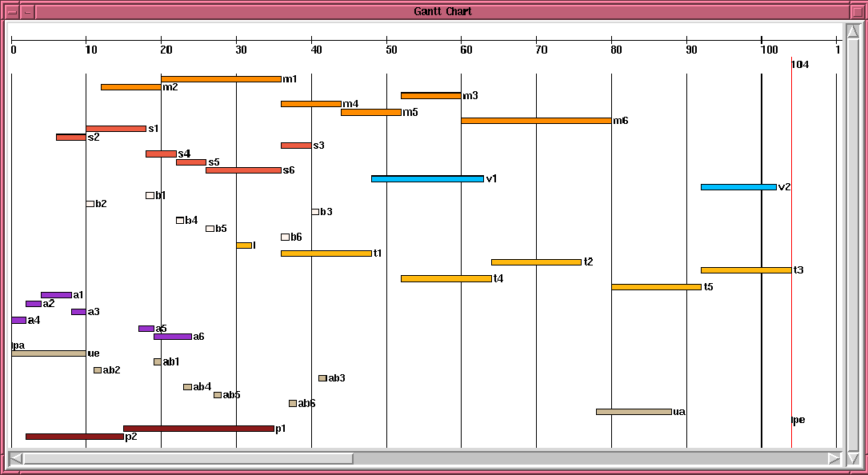Select the small b1 task box
The height and width of the screenshot is (475, 868).
pyautogui.click(x=150, y=195)
